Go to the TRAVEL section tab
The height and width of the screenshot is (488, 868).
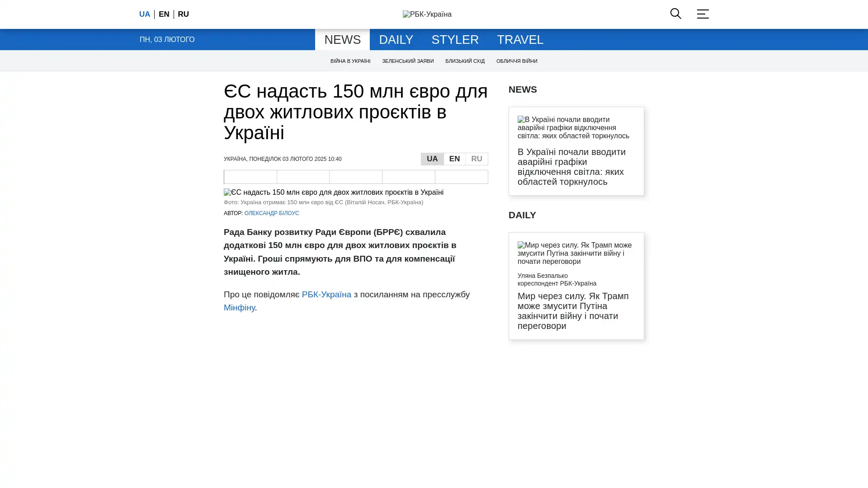[520, 40]
